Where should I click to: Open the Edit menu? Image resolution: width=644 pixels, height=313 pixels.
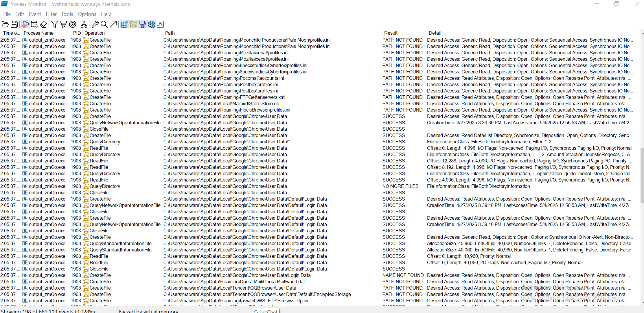pos(20,14)
